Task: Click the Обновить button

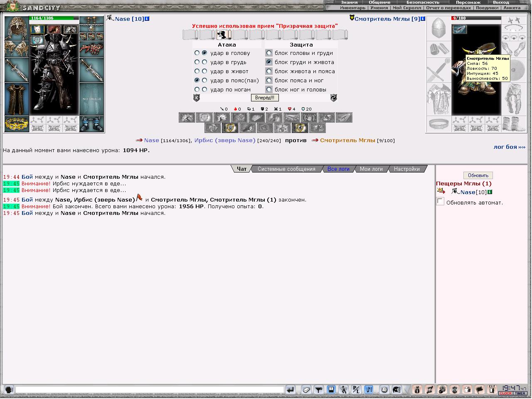Action: tap(478, 175)
